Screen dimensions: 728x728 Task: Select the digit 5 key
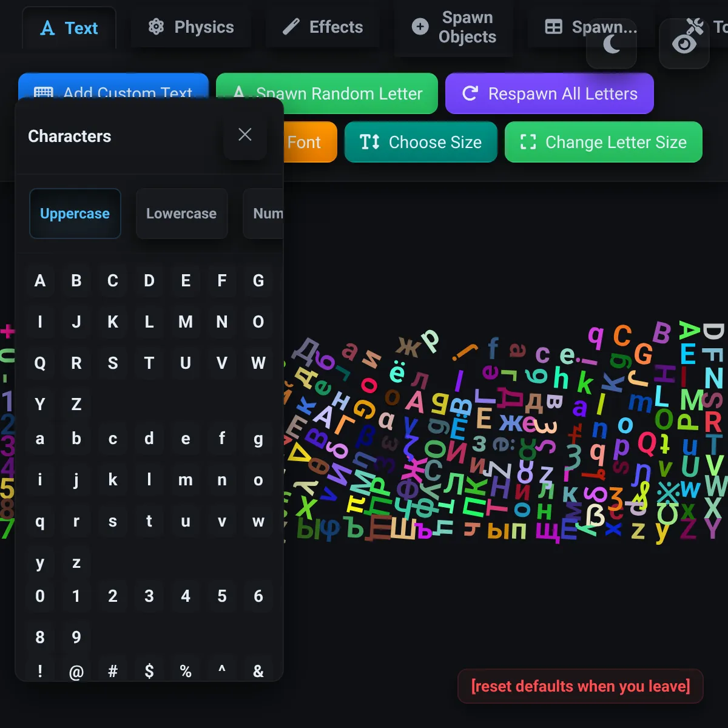(x=222, y=596)
